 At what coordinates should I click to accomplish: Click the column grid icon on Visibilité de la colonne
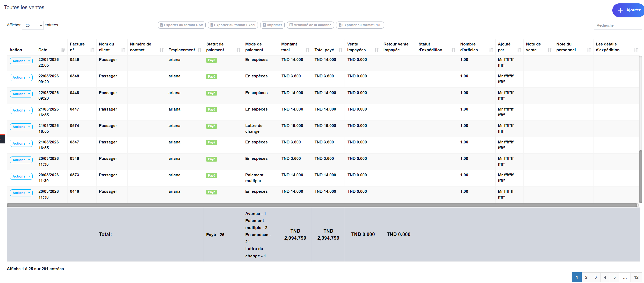coord(291,25)
